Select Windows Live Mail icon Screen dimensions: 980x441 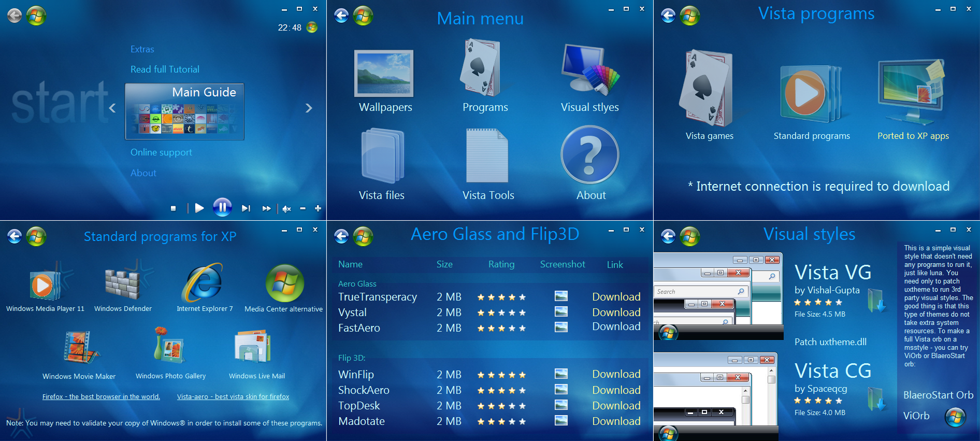(253, 346)
